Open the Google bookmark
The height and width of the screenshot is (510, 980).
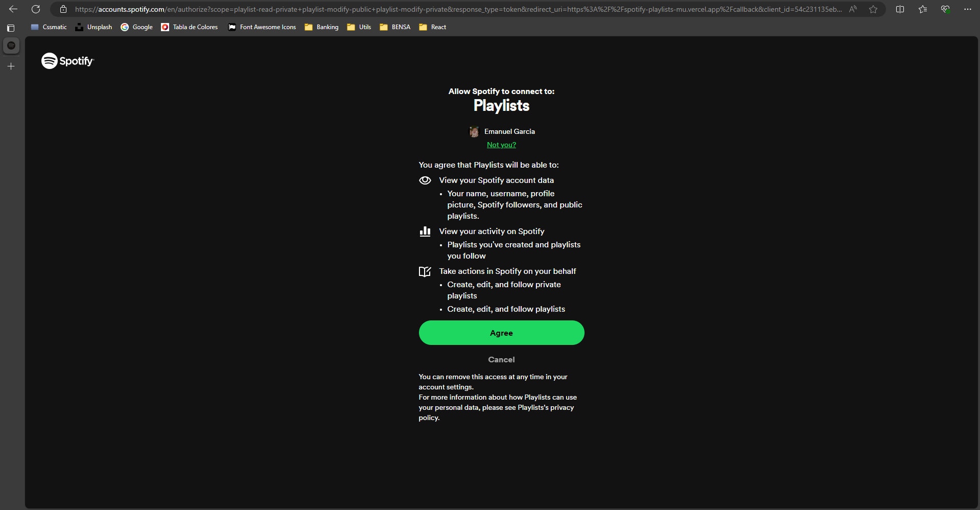(x=137, y=27)
